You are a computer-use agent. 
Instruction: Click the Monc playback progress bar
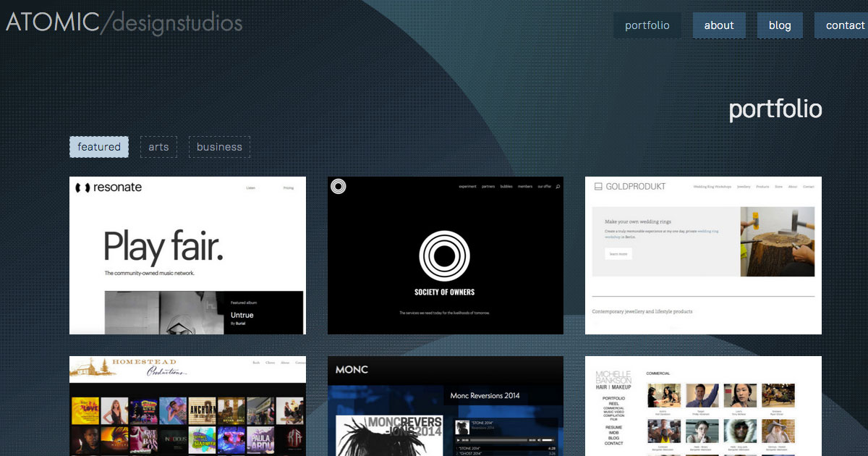pyautogui.click(x=499, y=440)
